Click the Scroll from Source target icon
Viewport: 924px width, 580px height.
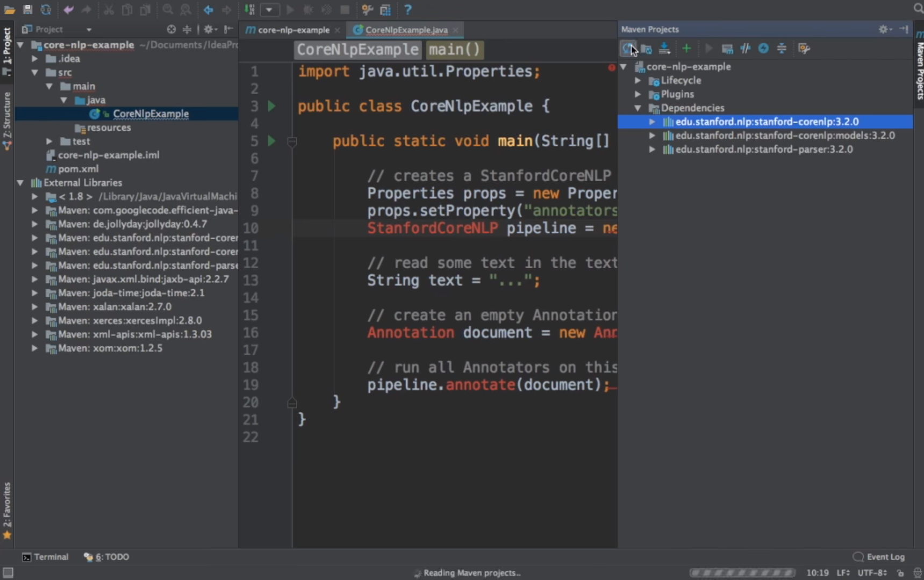point(171,30)
